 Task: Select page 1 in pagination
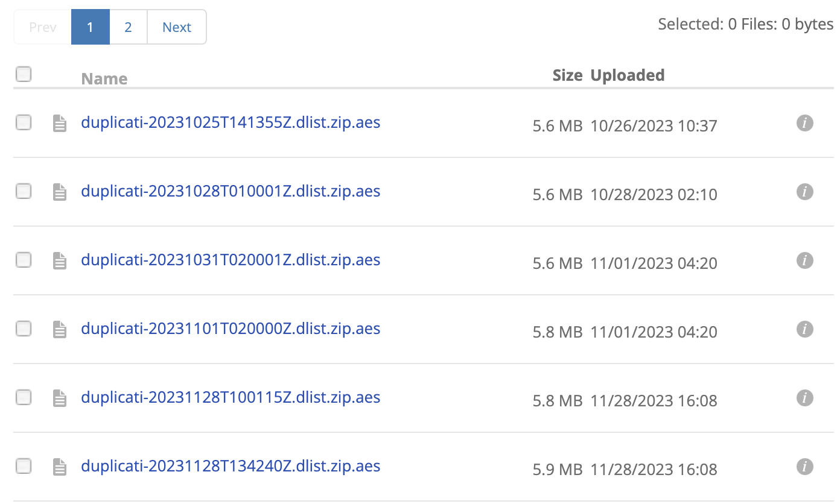(x=90, y=27)
